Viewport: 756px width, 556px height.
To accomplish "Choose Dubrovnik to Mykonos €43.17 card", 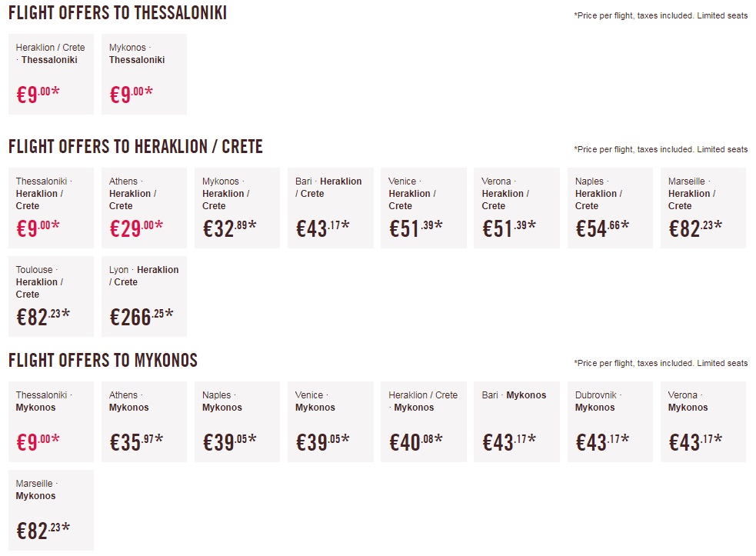I will click(x=610, y=422).
